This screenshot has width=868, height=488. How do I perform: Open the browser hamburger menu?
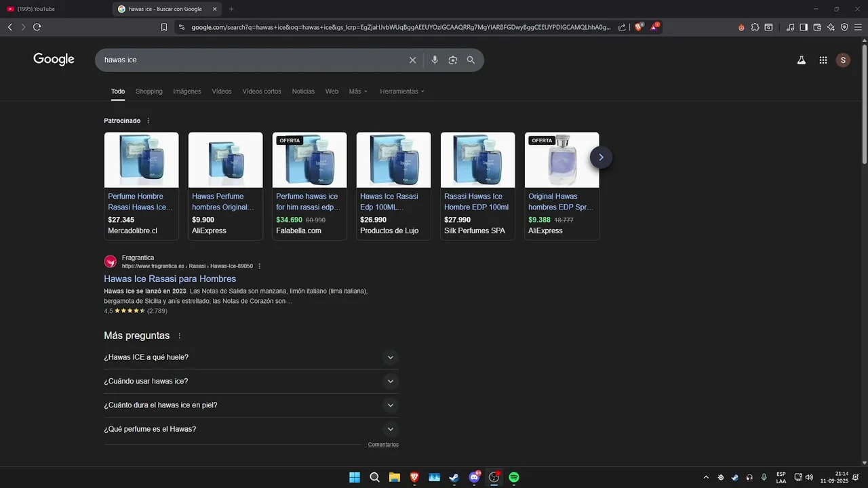click(x=858, y=27)
